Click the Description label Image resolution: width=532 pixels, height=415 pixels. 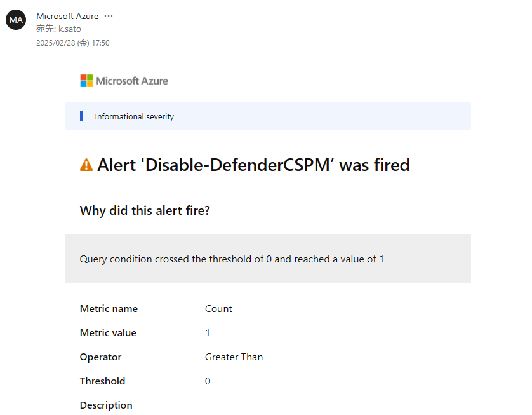tap(106, 405)
